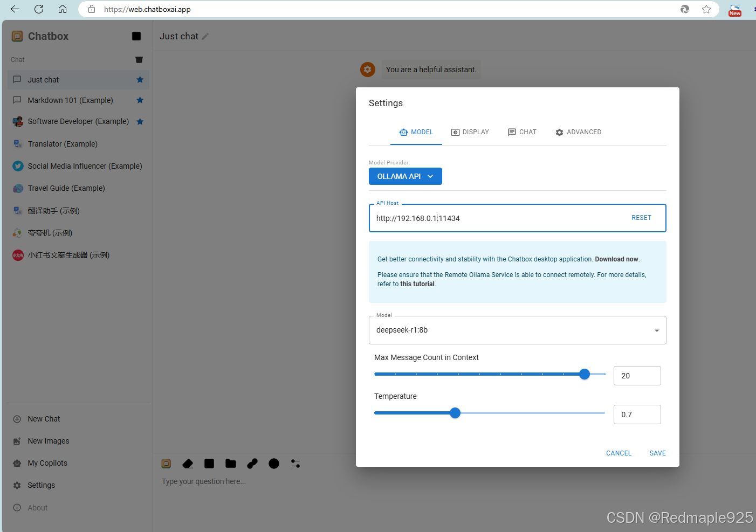The height and width of the screenshot is (532, 756).
Task: Click link icon in input toolbar
Action: 252,464
